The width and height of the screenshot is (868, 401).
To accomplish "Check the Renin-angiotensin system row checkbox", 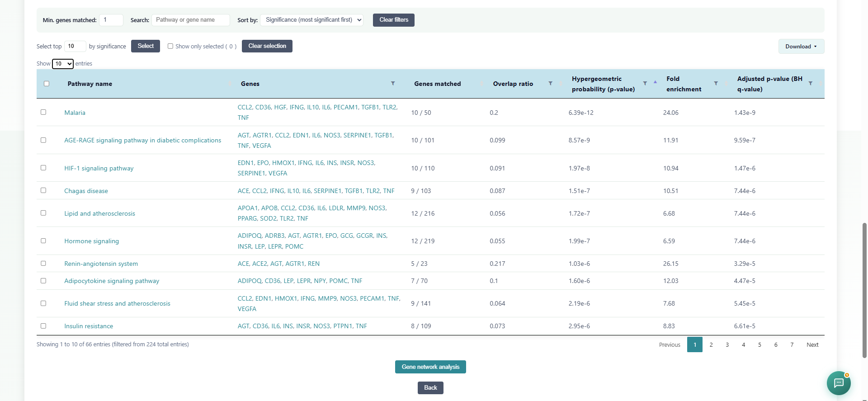I will [43, 263].
